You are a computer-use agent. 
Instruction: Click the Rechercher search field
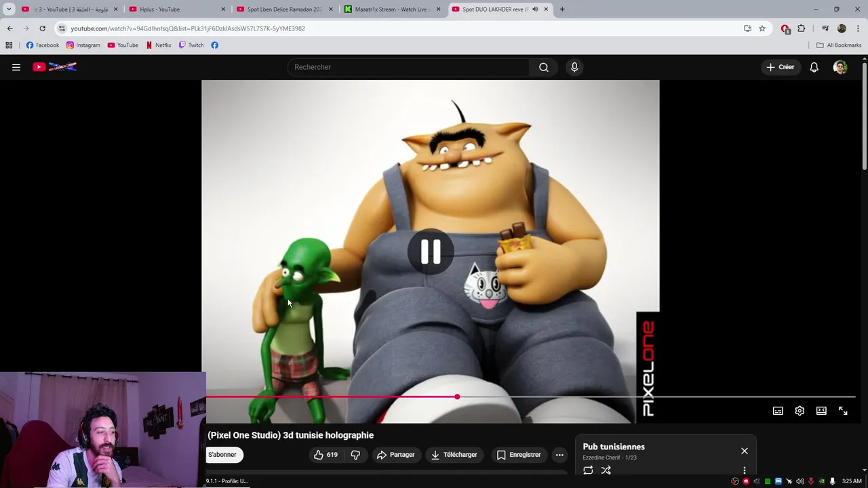click(x=410, y=67)
